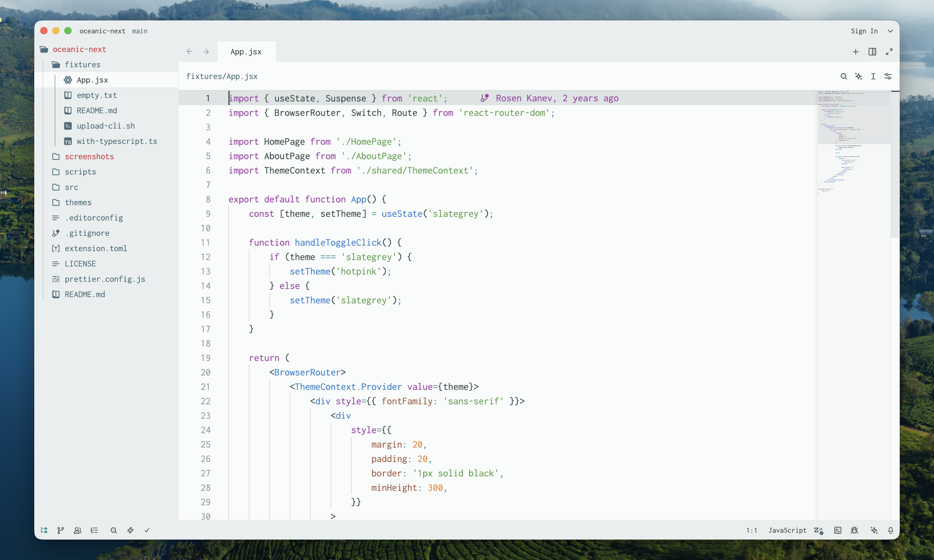
Task: Click the Rosen Kanev git blame annotation
Action: [x=549, y=98]
